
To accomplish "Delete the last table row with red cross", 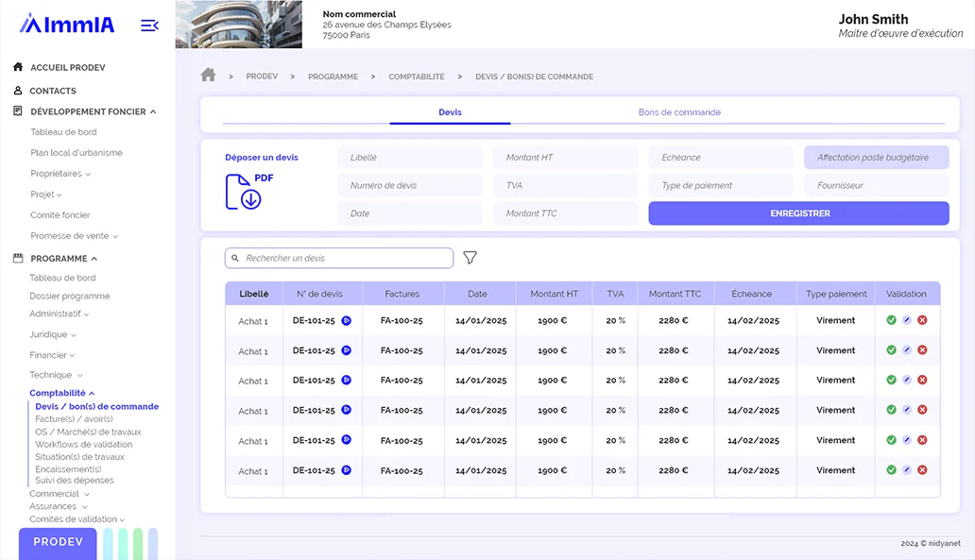I will (922, 470).
